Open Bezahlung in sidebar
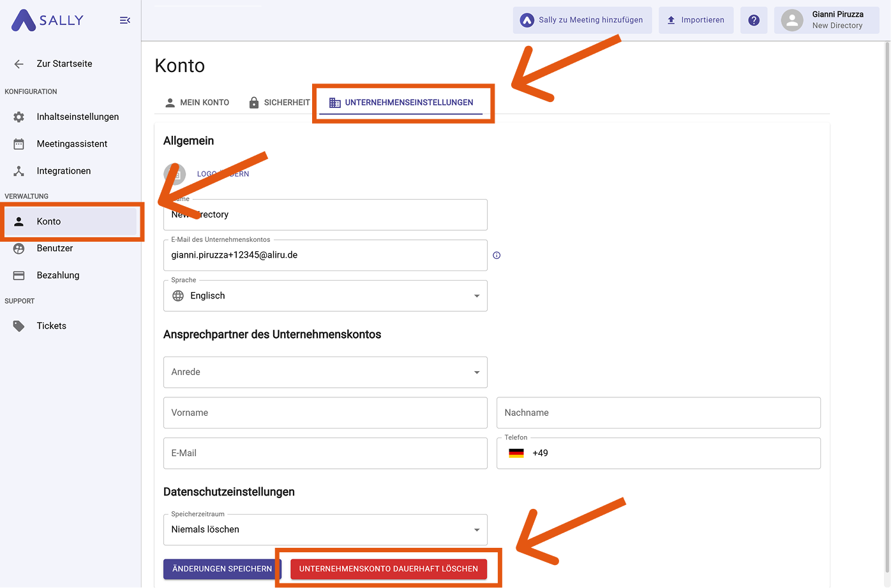Viewport: 891px width, 588px height. 70,276
